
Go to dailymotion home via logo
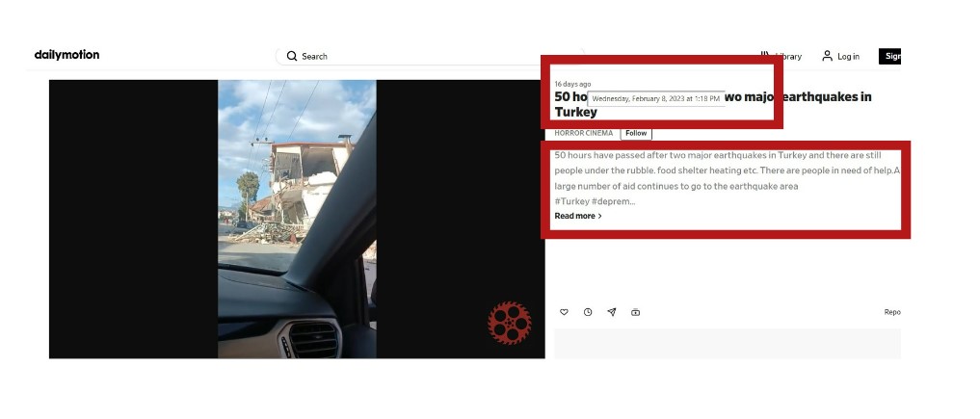(66, 55)
